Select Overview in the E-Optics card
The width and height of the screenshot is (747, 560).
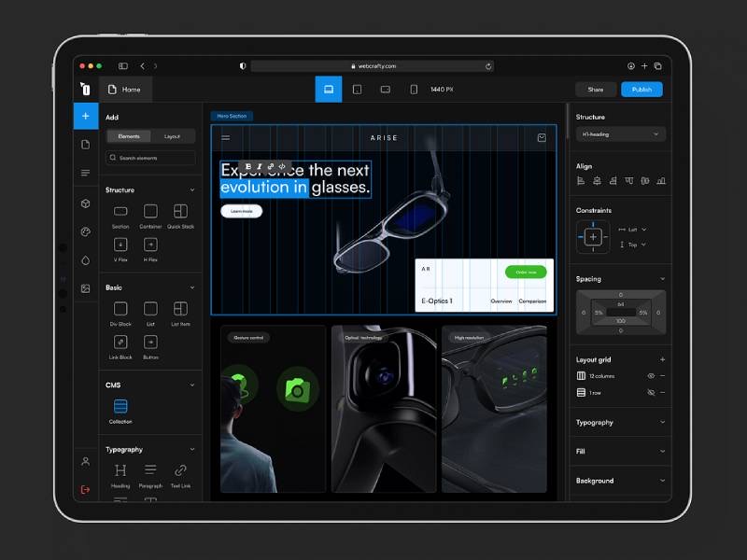pyautogui.click(x=501, y=301)
